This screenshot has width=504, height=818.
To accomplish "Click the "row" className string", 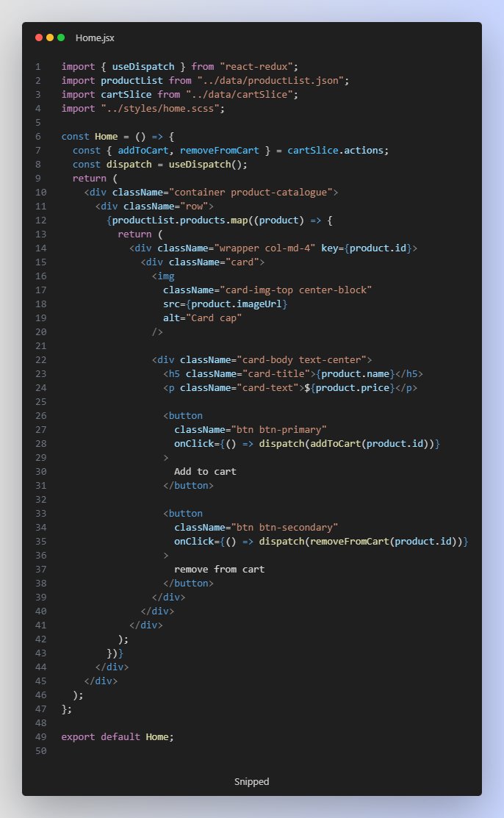I will pos(194,206).
